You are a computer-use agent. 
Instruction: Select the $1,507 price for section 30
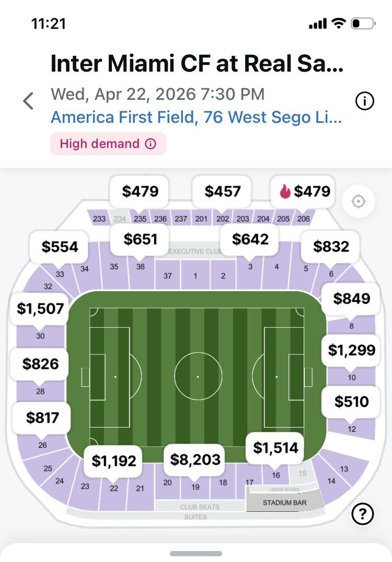(40, 308)
